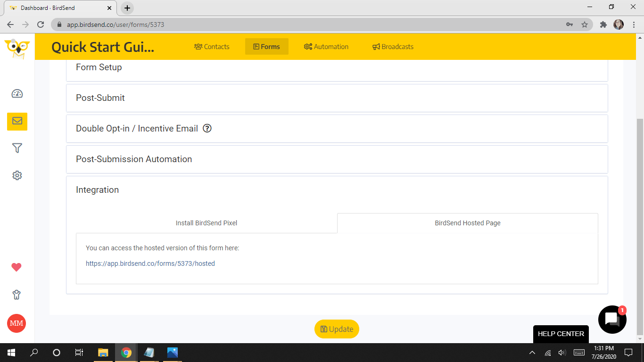Show hidden system tray icons

[532, 353]
